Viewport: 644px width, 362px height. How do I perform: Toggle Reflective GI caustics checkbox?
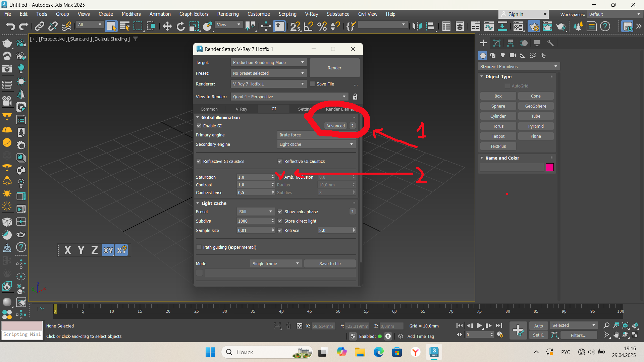(x=280, y=162)
